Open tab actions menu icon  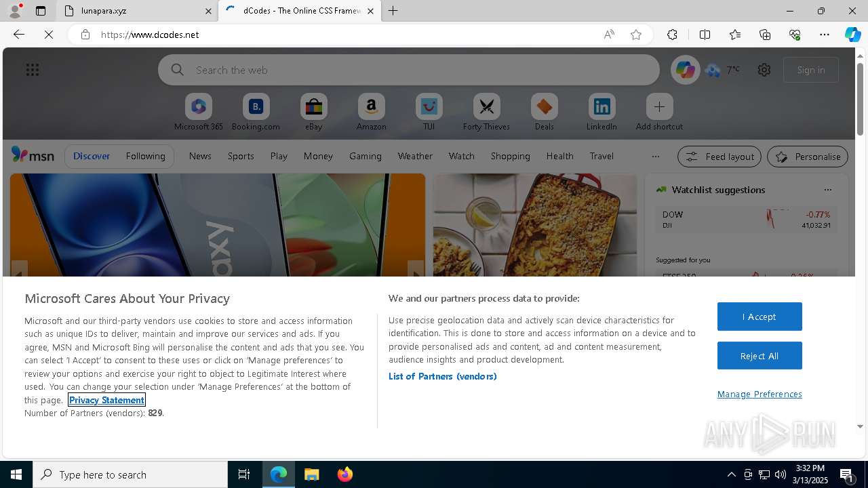[41, 11]
